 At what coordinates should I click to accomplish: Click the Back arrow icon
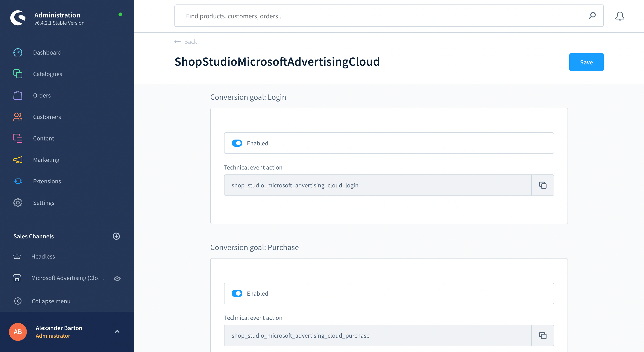pos(178,42)
